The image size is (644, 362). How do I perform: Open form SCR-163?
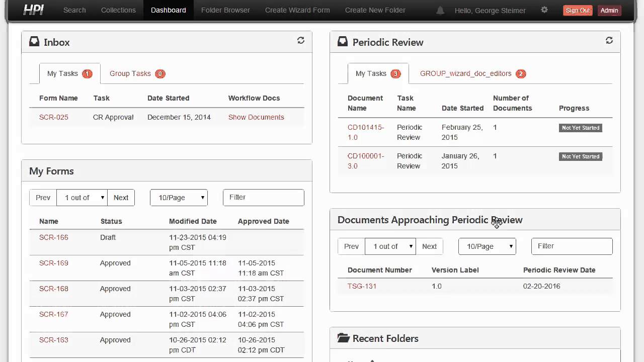coord(54,340)
